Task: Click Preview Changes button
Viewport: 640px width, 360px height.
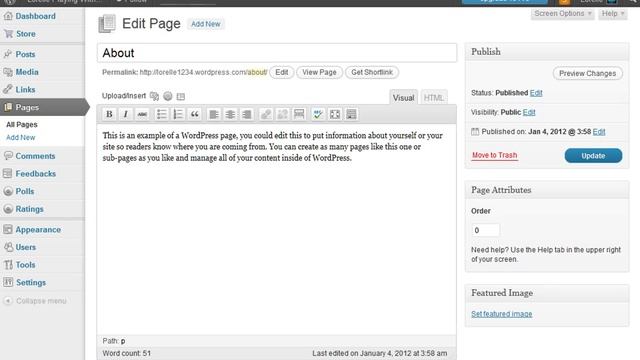Action: [587, 73]
